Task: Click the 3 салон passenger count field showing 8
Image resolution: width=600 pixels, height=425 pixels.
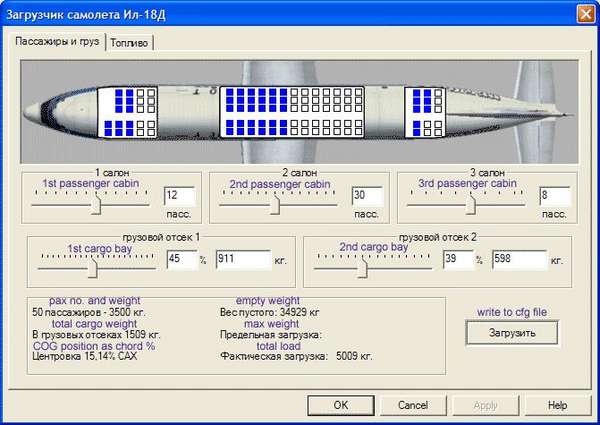Action: 555,197
